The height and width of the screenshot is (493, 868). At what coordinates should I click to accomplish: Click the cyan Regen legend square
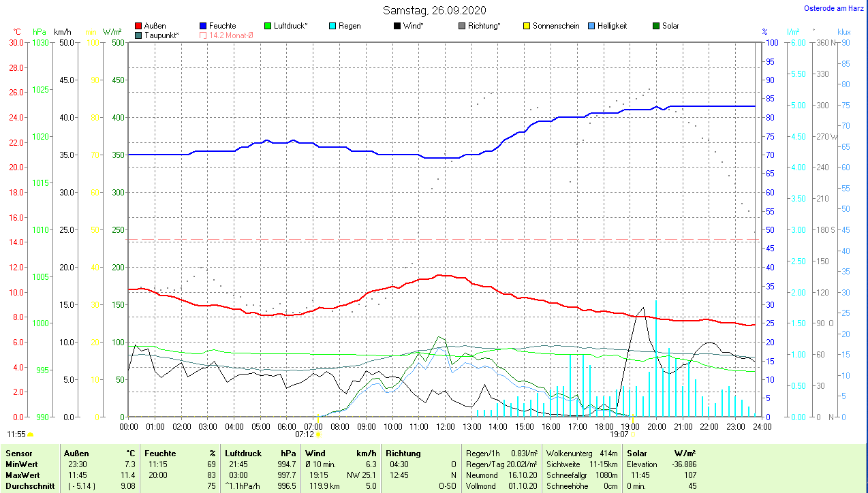click(x=332, y=27)
